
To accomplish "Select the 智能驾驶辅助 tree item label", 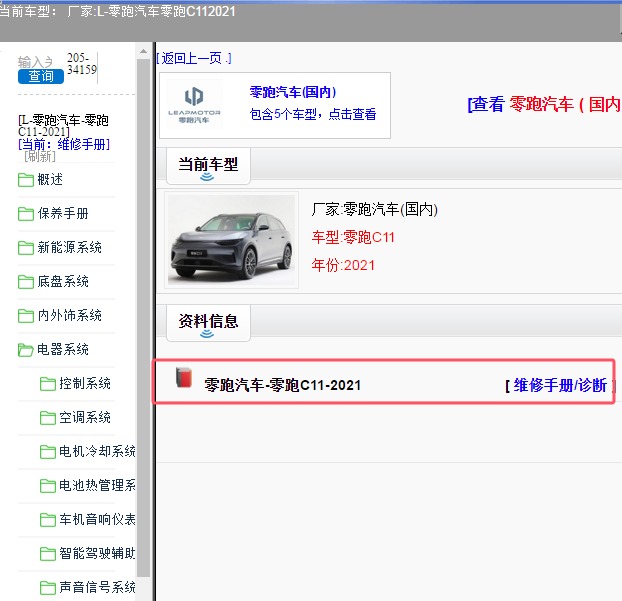I will click(97, 554).
